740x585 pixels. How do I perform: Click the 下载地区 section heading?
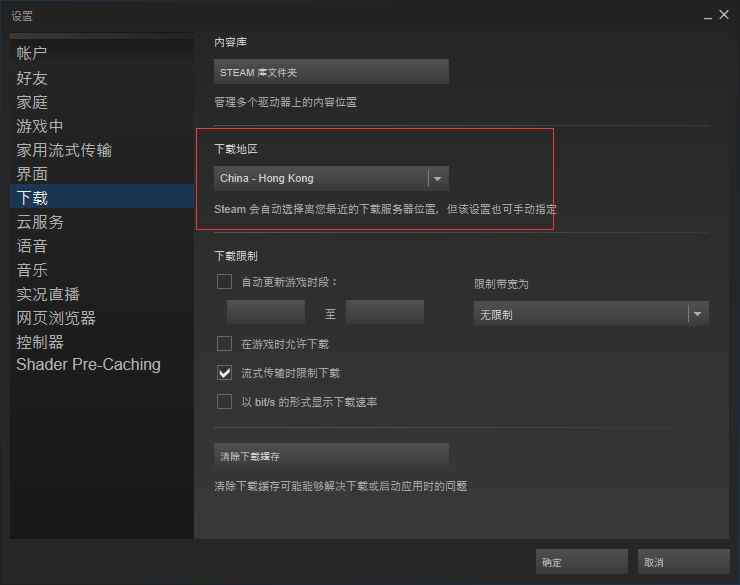(x=236, y=149)
